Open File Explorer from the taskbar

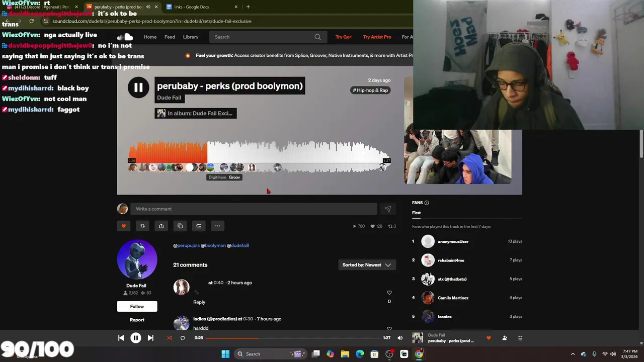click(345, 354)
